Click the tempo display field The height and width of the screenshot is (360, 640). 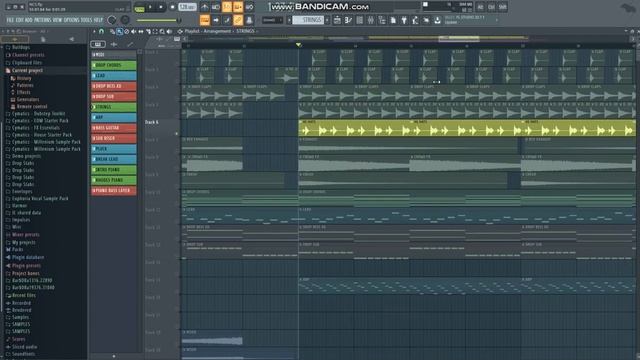187,7
